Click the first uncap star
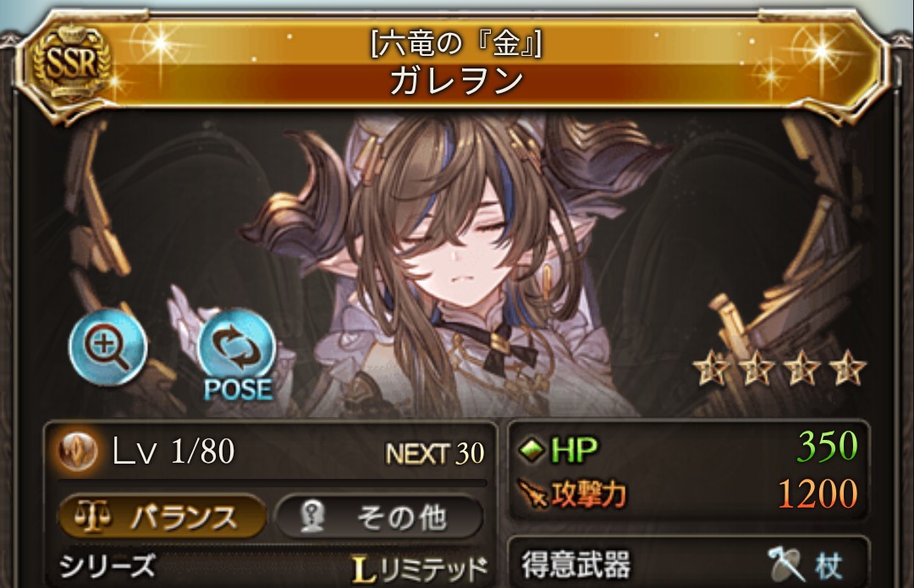914x588 pixels. point(711,368)
